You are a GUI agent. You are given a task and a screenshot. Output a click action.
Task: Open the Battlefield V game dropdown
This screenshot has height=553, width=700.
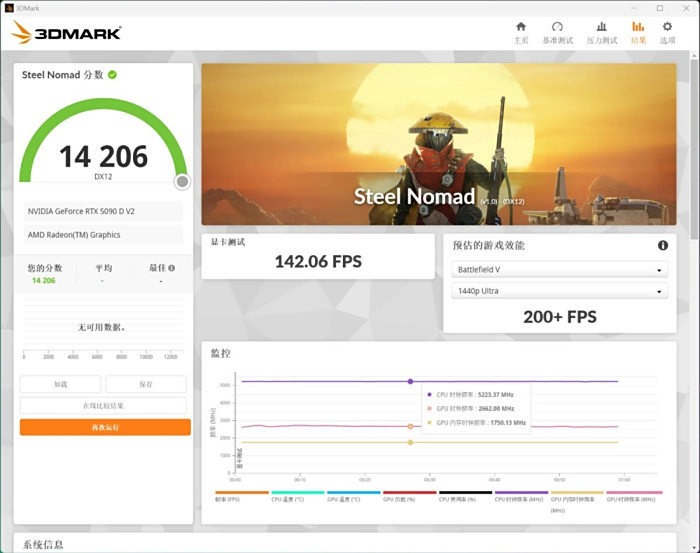pos(560,270)
